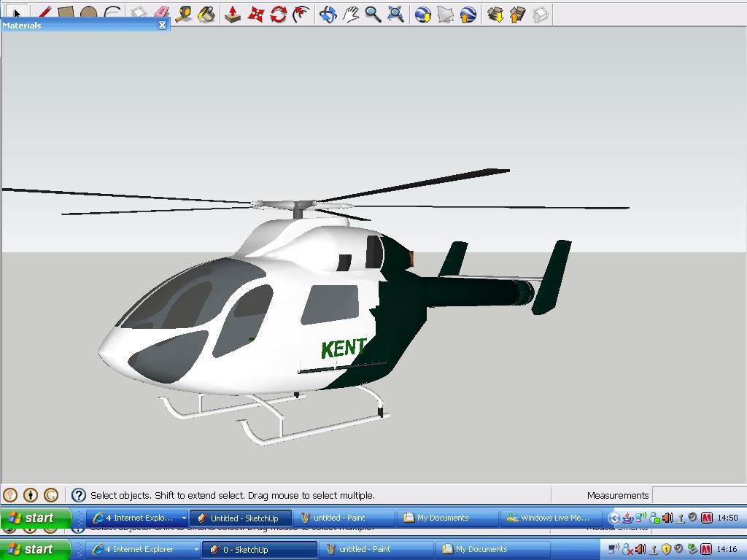Select the Move tool with red arrows
This screenshot has width=747, height=560.
point(256,15)
